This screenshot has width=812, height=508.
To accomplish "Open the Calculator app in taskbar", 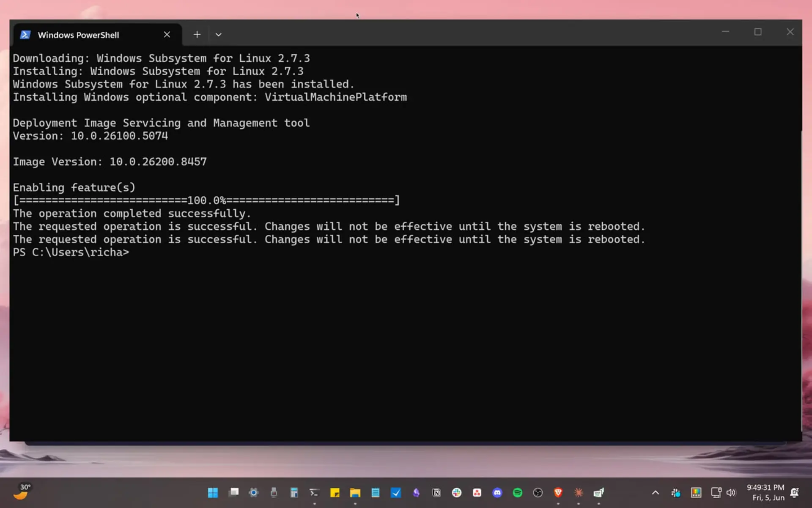I will (294, 492).
